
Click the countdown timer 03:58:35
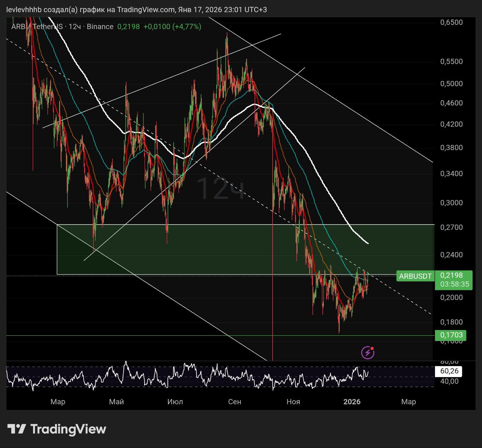click(454, 284)
